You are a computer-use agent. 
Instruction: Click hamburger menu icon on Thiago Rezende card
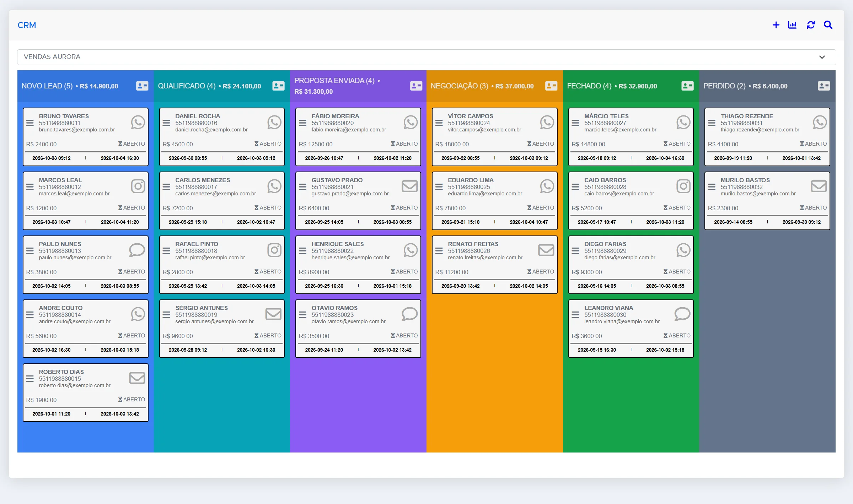click(712, 123)
